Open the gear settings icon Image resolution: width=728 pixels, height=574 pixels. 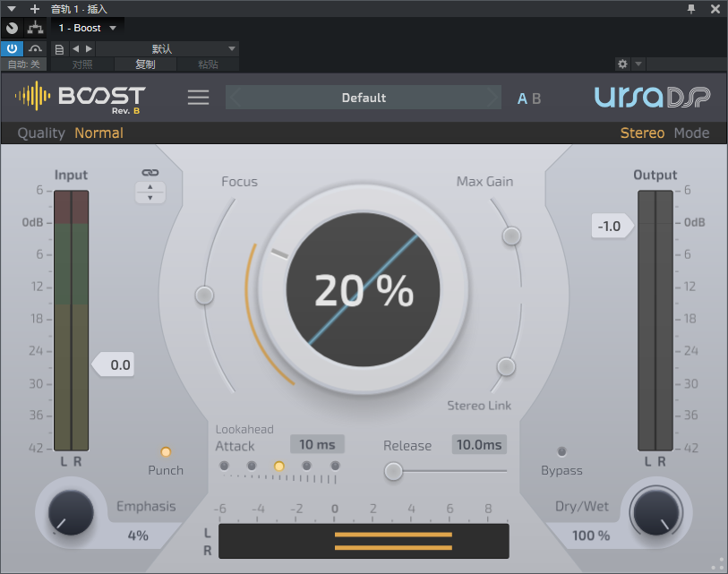pyautogui.click(x=622, y=64)
